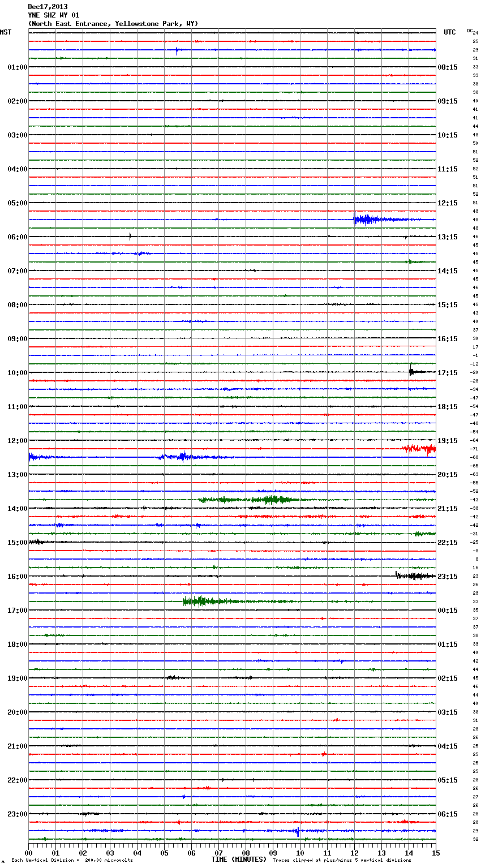481x868 pixels.
Task: Click the 07:00 MST hour label
Action: point(17,271)
